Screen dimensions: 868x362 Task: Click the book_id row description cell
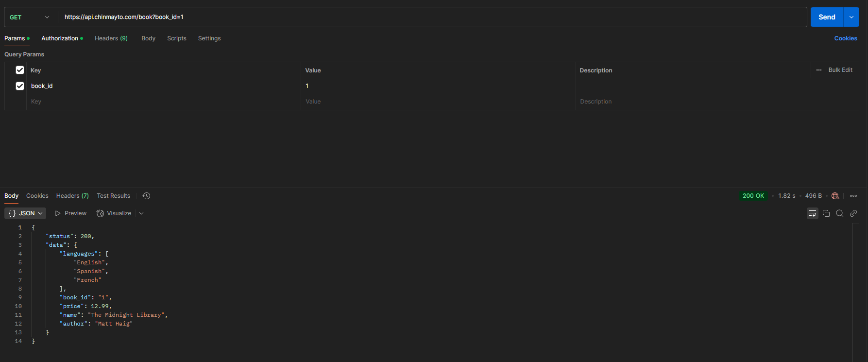point(717,86)
